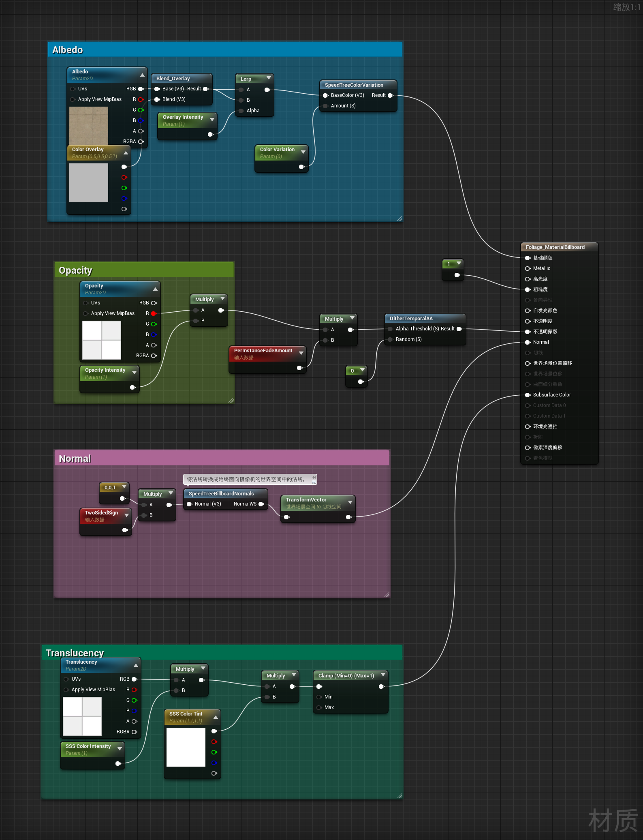Click the PerInstanceFadeAmount output pin
Image resolution: width=643 pixels, height=840 pixels.
pos(300,368)
